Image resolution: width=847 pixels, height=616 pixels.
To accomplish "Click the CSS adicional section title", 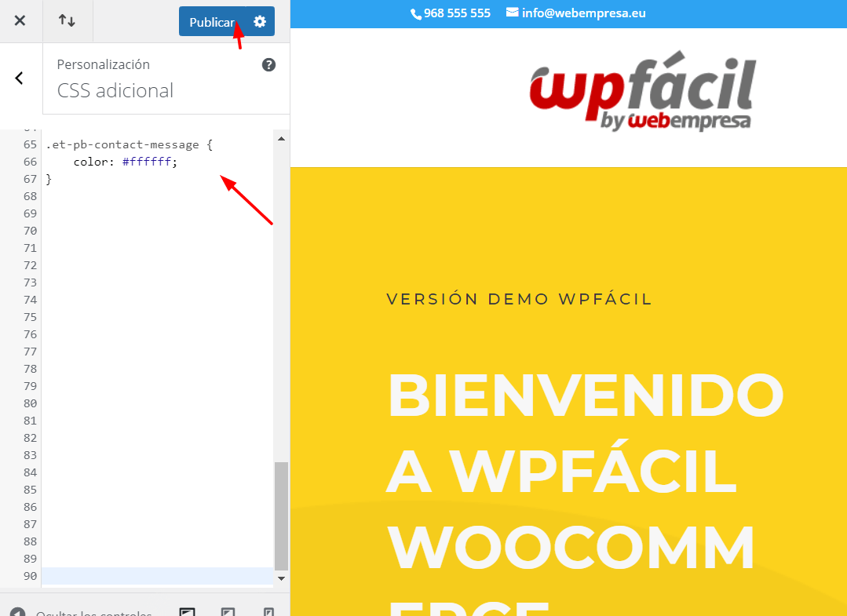I will (115, 90).
